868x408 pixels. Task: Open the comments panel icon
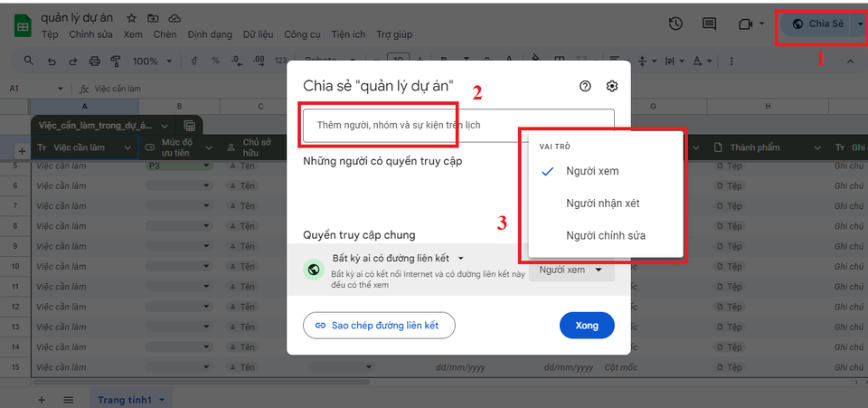tap(710, 24)
